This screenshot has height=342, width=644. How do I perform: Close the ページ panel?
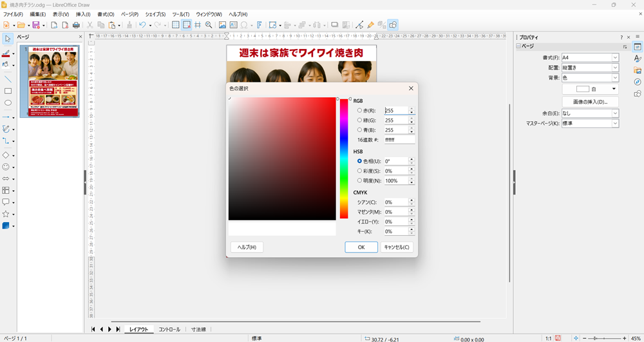80,37
